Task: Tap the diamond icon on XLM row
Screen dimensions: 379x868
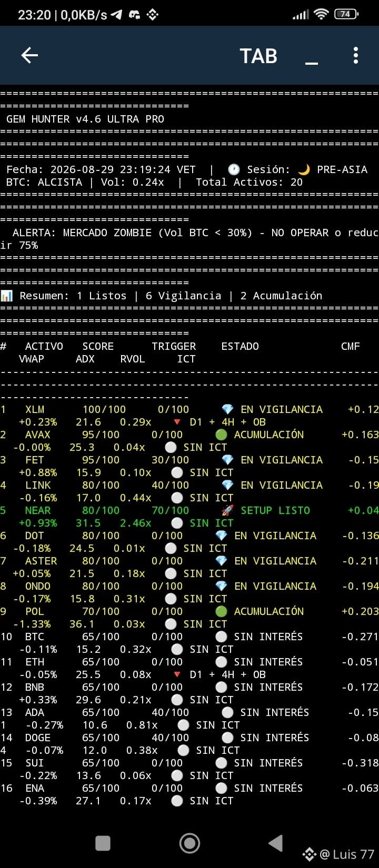Action: point(227,409)
